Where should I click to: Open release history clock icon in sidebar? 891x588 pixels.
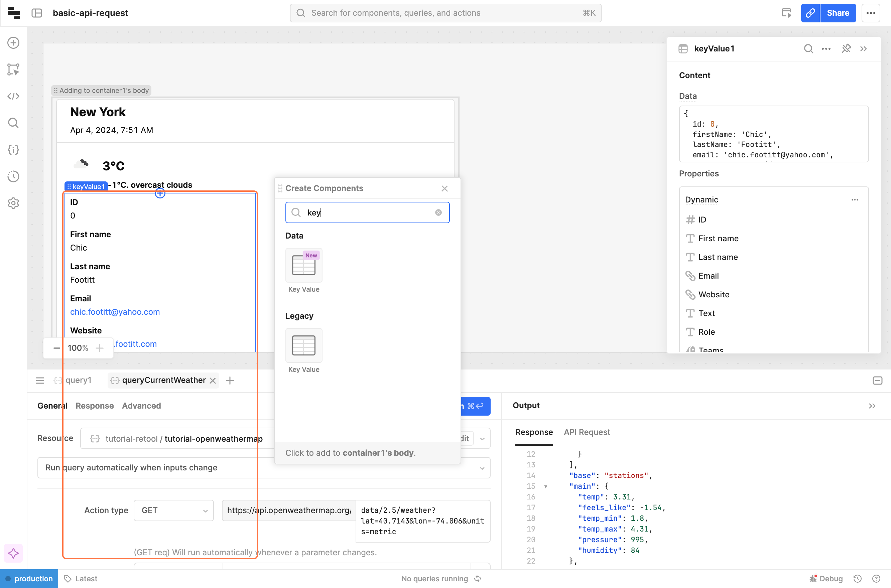pos(13,176)
